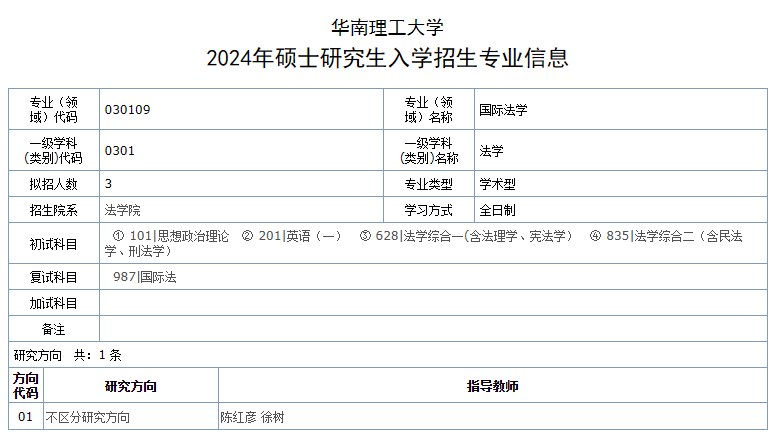Image resolution: width=775 pixels, height=432 pixels.
Task: Click the 复试科目 label
Action: tap(54, 277)
